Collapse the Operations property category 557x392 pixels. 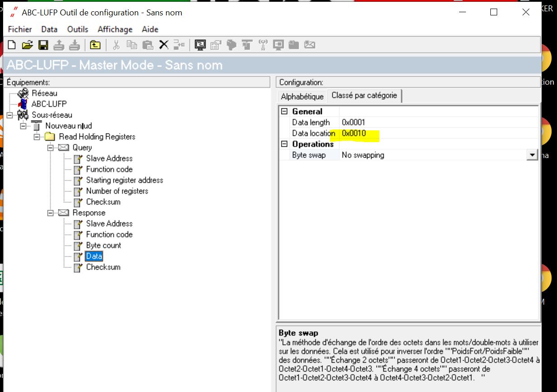click(x=284, y=144)
